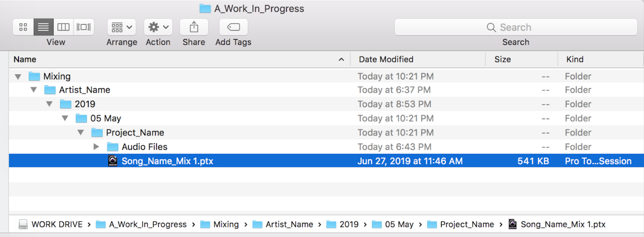Viewport: 644px width, 237px height.
Task: Click the Add Tags button
Action: tap(233, 27)
